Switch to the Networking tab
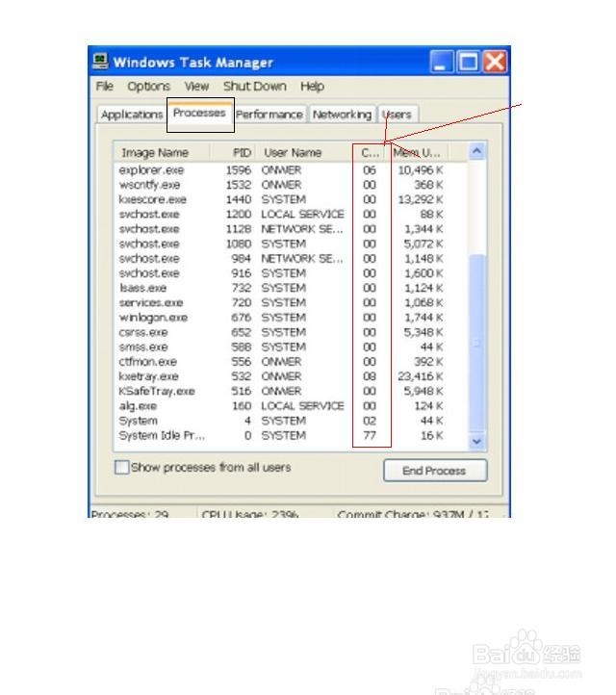 coord(342,115)
